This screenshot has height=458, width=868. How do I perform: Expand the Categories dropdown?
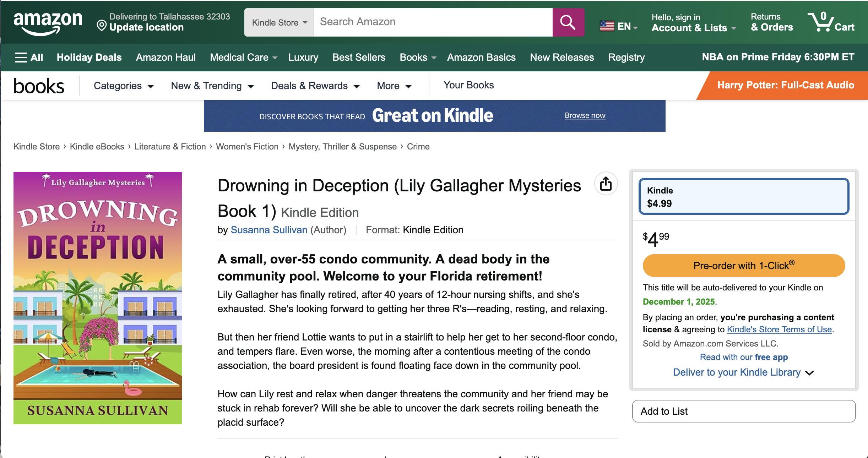click(x=124, y=86)
